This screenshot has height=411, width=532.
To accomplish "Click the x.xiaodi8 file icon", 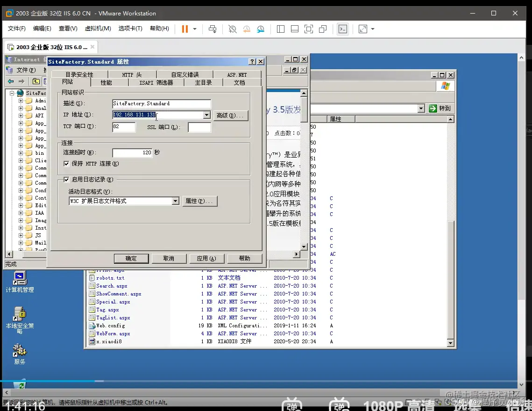I will pyautogui.click(x=92, y=341).
